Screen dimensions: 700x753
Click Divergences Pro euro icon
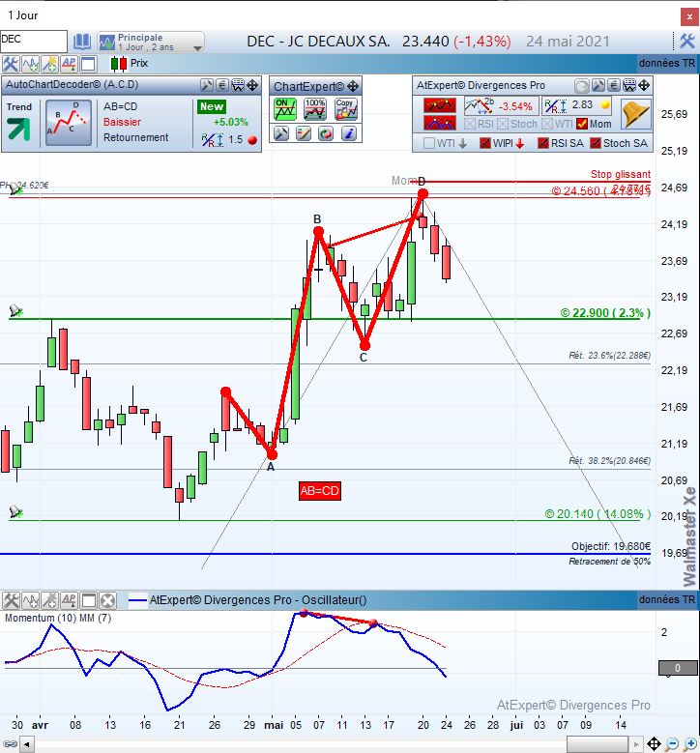click(614, 86)
